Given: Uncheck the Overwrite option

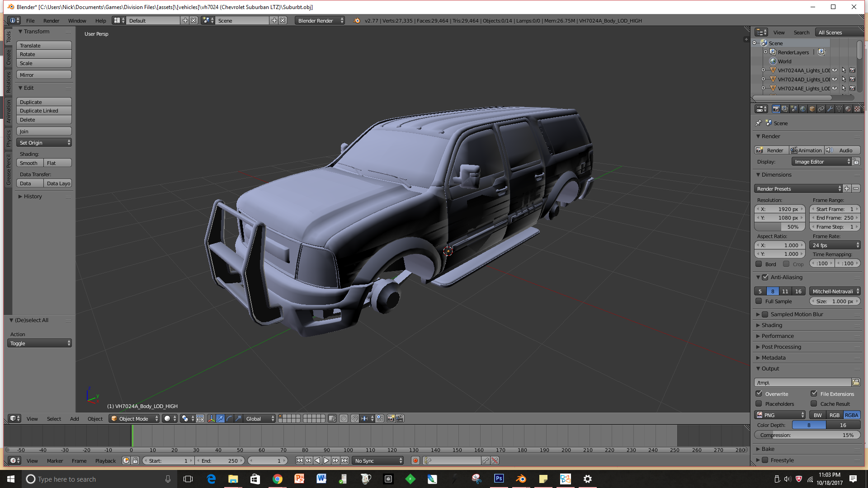Looking at the screenshot, I should click(x=759, y=394).
